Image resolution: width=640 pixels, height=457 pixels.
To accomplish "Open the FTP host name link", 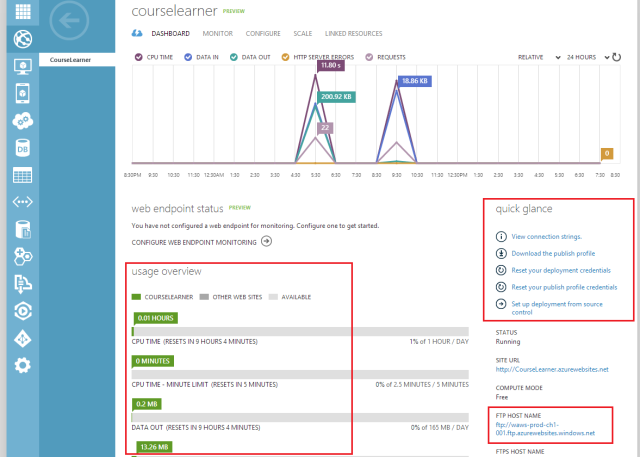I will tap(545, 429).
